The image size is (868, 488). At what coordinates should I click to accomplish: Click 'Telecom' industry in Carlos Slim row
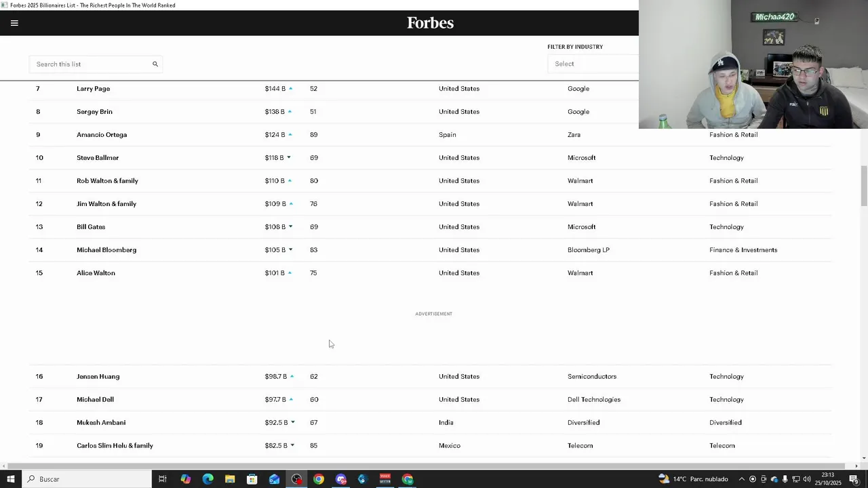tap(722, 446)
